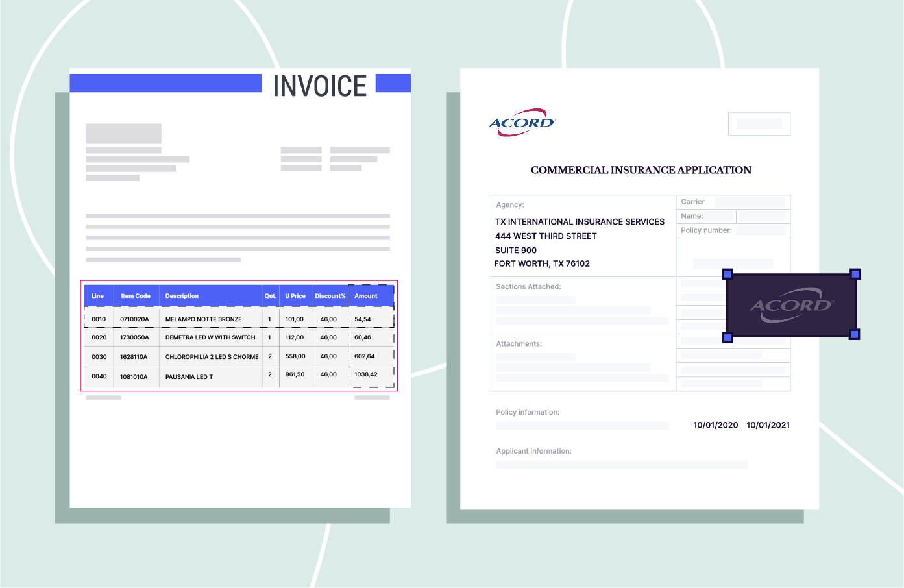This screenshot has width=904, height=588.
Task: Click the COMMERCIAL INSURANCE APPLICATION title
Action: [x=641, y=170]
